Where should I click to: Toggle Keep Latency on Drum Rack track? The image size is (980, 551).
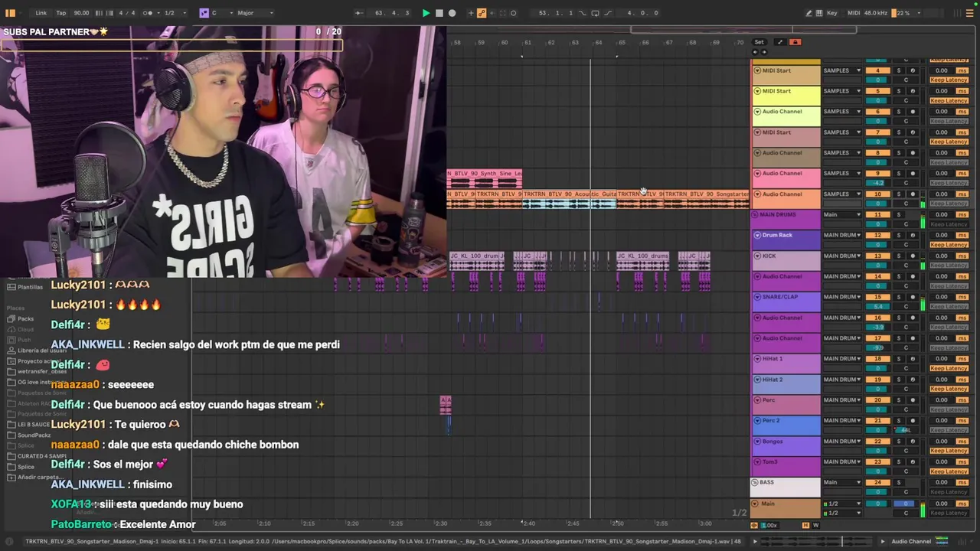pyautogui.click(x=949, y=245)
